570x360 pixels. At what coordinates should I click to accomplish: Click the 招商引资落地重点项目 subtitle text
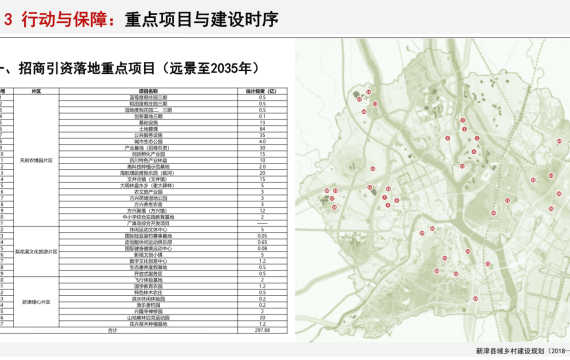click(x=87, y=68)
